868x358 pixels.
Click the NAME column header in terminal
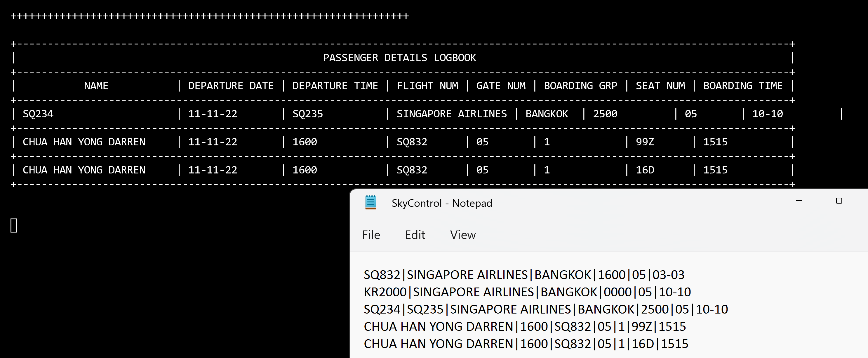click(x=96, y=86)
